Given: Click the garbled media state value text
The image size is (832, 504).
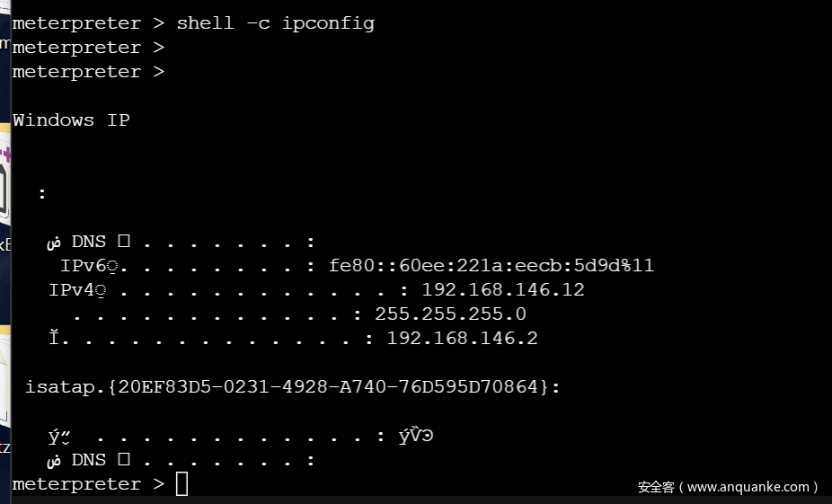Looking at the screenshot, I should (416, 436).
